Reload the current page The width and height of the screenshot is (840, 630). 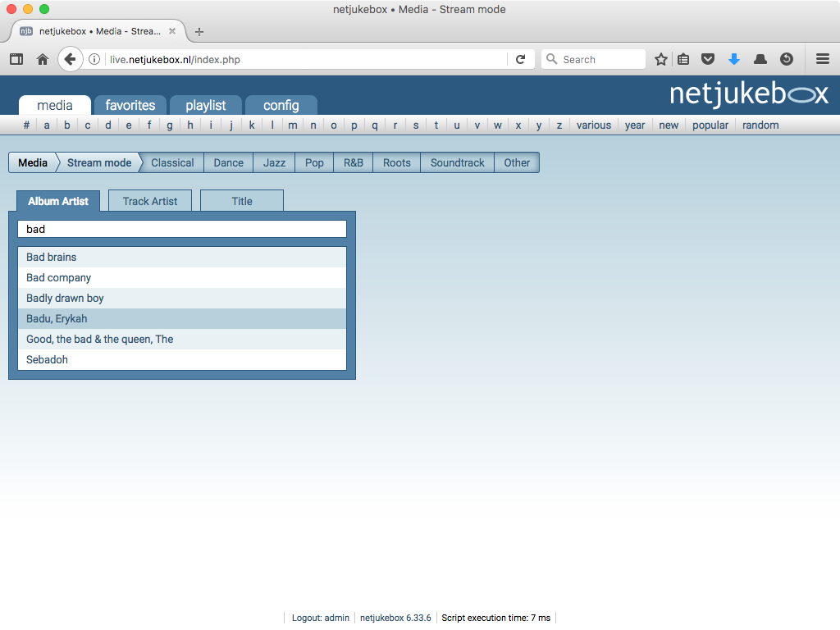click(520, 59)
